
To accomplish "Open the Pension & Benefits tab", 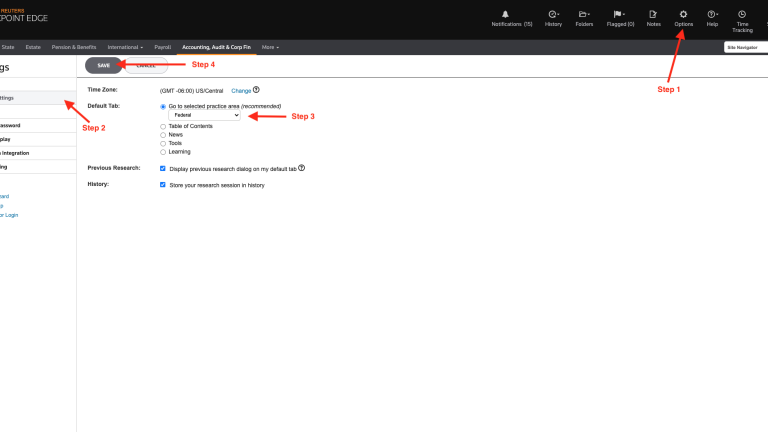I will point(75,47).
